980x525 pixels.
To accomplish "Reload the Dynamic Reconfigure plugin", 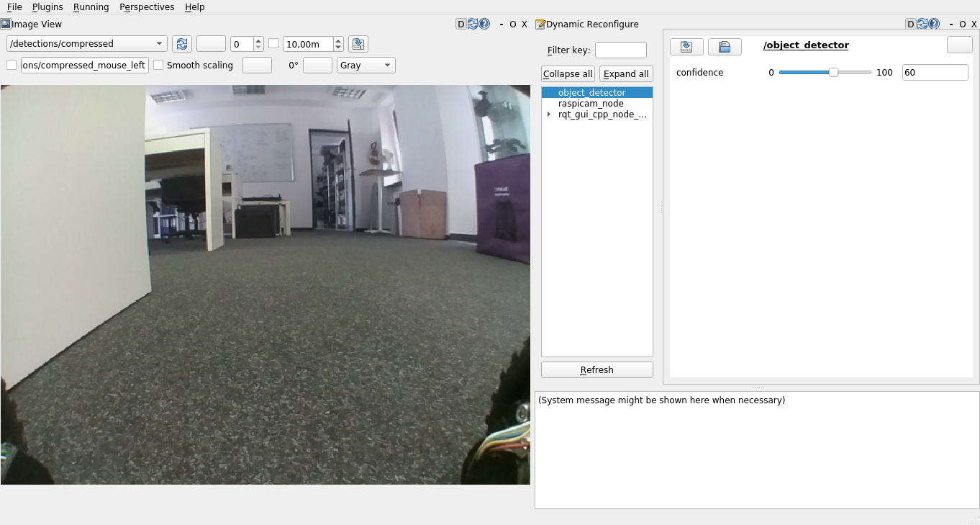I will [922, 24].
